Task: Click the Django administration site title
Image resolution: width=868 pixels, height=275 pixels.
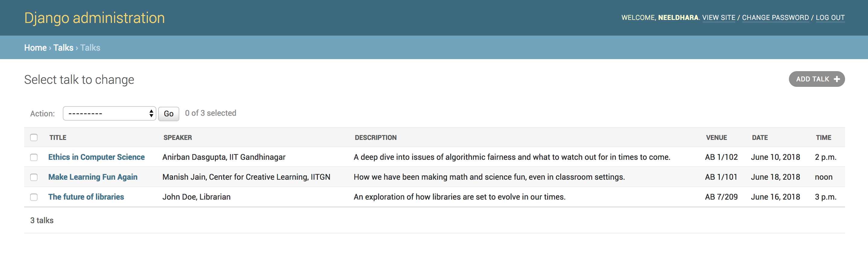Action: (x=94, y=18)
